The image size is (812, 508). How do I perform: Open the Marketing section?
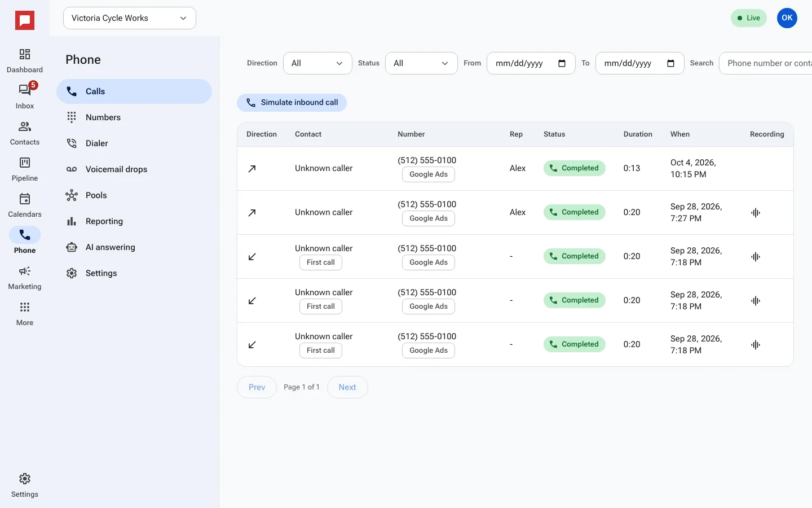(25, 278)
